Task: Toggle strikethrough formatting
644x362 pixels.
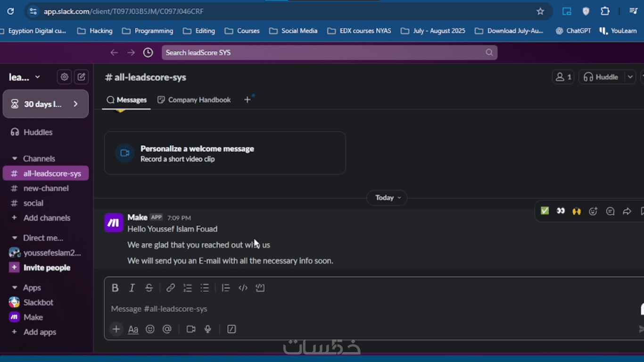Action: (x=149, y=288)
